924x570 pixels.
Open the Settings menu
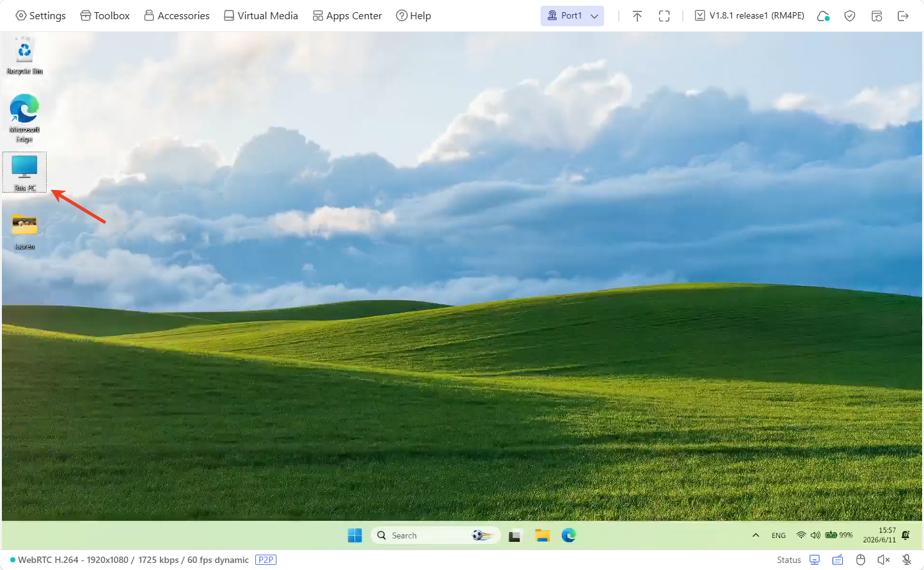tap(40, 15)
